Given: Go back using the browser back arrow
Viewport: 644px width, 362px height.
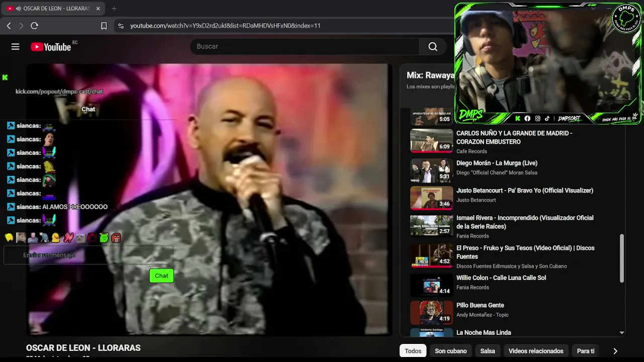Looking at the screenshot, I should (9, 26).
